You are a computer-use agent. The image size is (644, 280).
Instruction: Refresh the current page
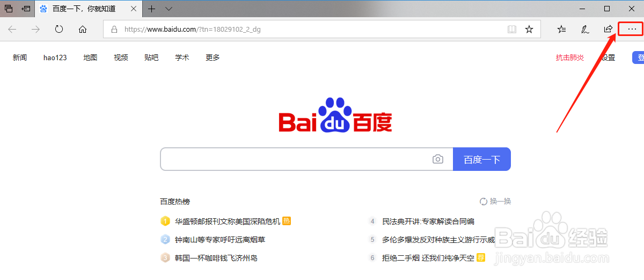pos(59,30)
